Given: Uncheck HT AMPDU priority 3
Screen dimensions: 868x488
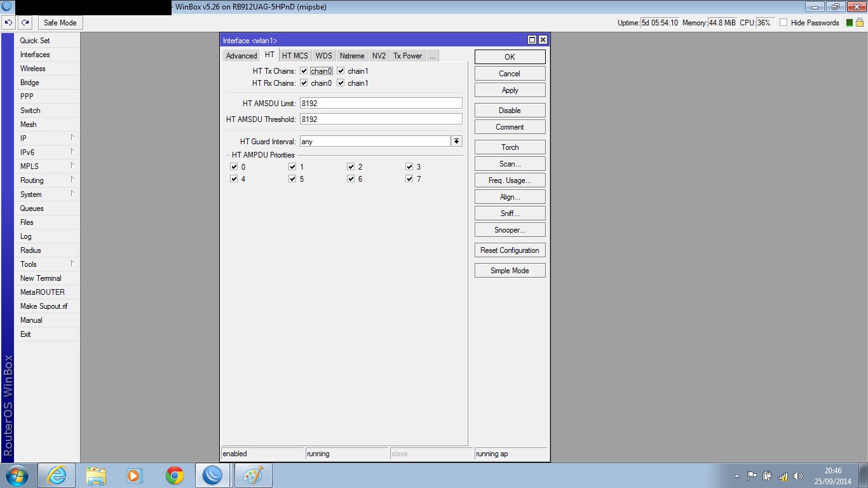Looking at the screenshot, I should point(409,166).
